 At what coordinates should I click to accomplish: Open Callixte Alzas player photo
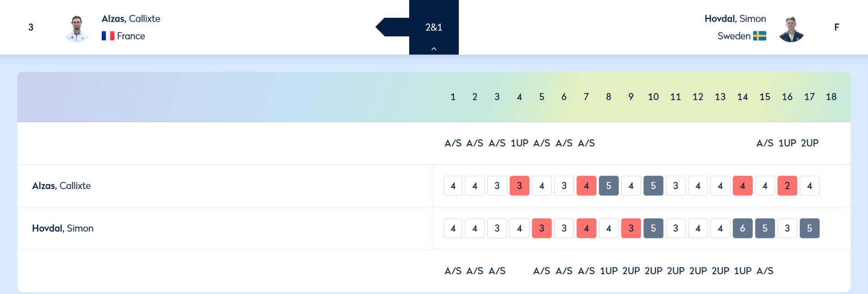coord(77,28)
